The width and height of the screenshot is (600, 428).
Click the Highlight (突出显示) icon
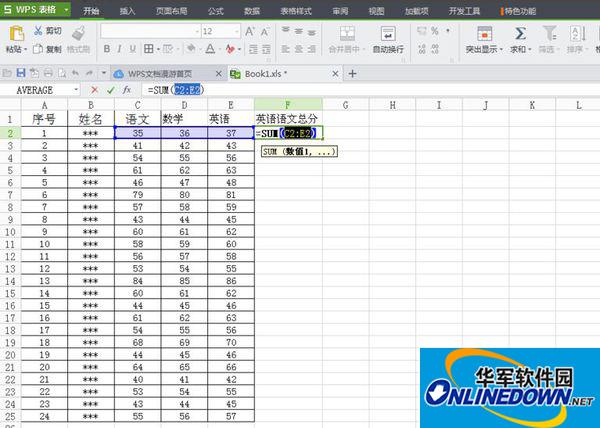pyautogui.click(x=484, y=34)
